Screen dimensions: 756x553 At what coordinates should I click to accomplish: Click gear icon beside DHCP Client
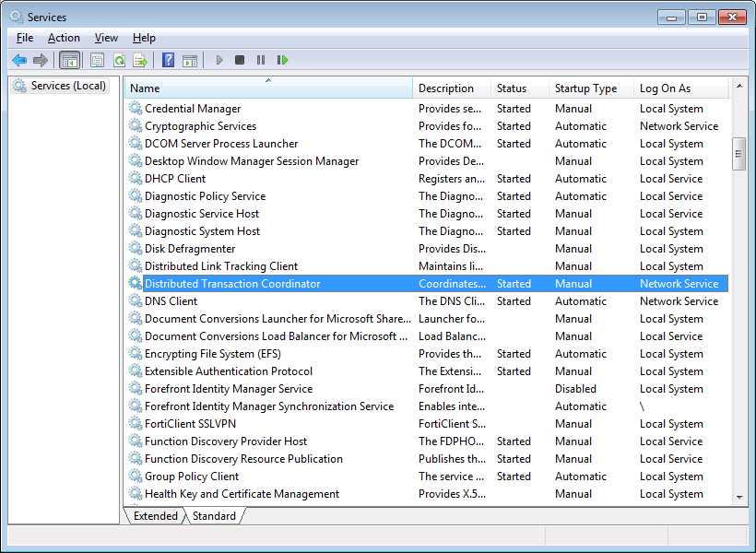coord(136,179)
